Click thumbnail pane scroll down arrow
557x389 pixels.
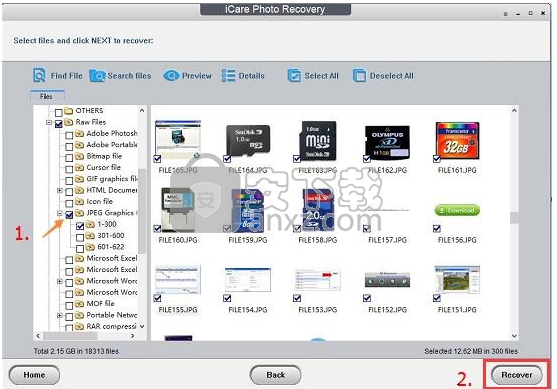point(514,336)
